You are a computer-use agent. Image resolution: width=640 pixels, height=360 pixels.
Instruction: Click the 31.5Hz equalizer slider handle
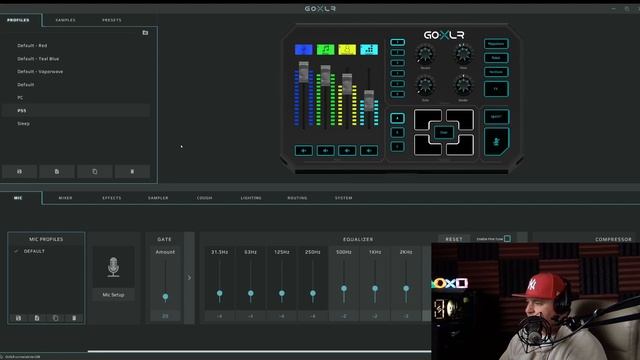tap(220, 293)
